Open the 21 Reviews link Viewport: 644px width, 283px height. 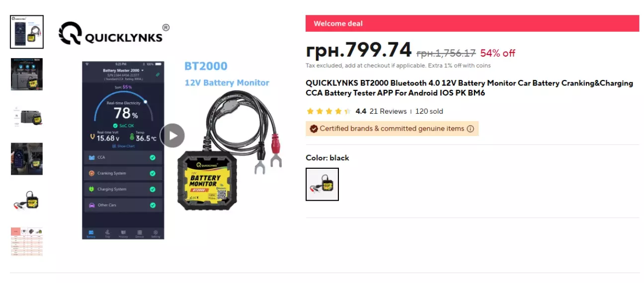(388, 111)
